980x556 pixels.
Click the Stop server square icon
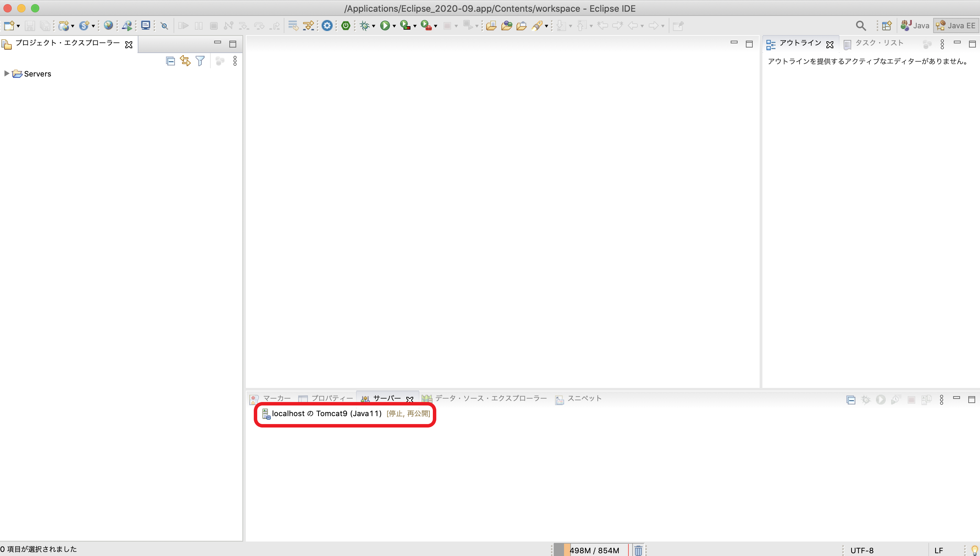coord(911,400)
